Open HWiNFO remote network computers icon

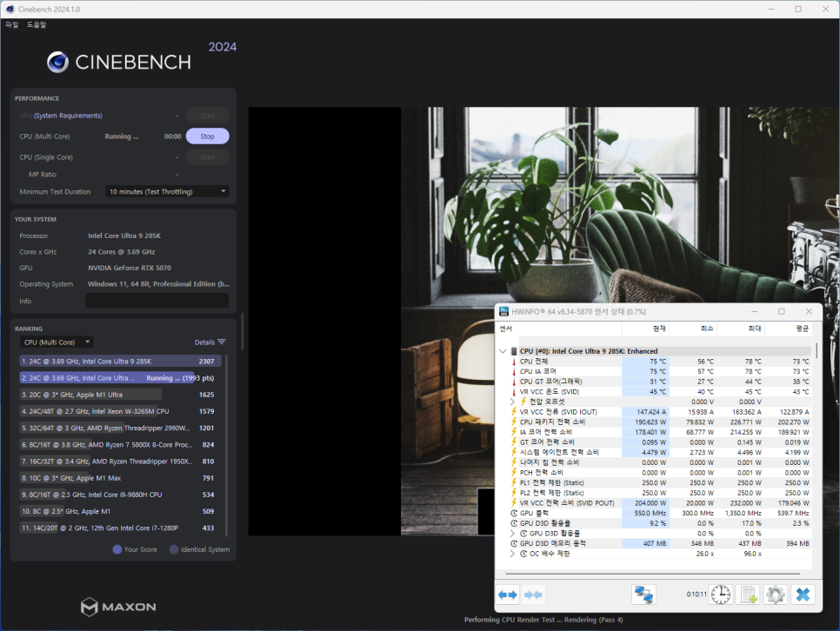coord(643,594)
